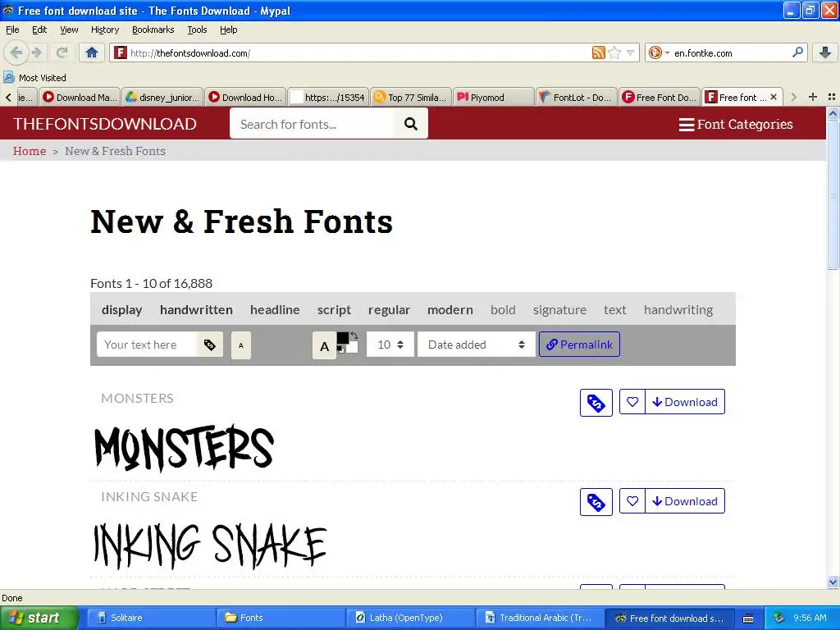Switch to the Top 77 Simila... tab
Image resolution: width=840 pixels, height=630 pixels.
[410, 97]
